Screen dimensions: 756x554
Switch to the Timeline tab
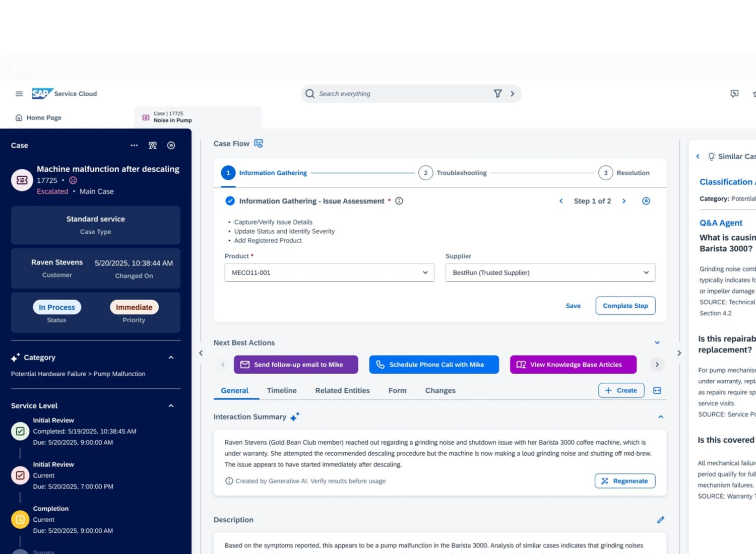pos(281,390)
